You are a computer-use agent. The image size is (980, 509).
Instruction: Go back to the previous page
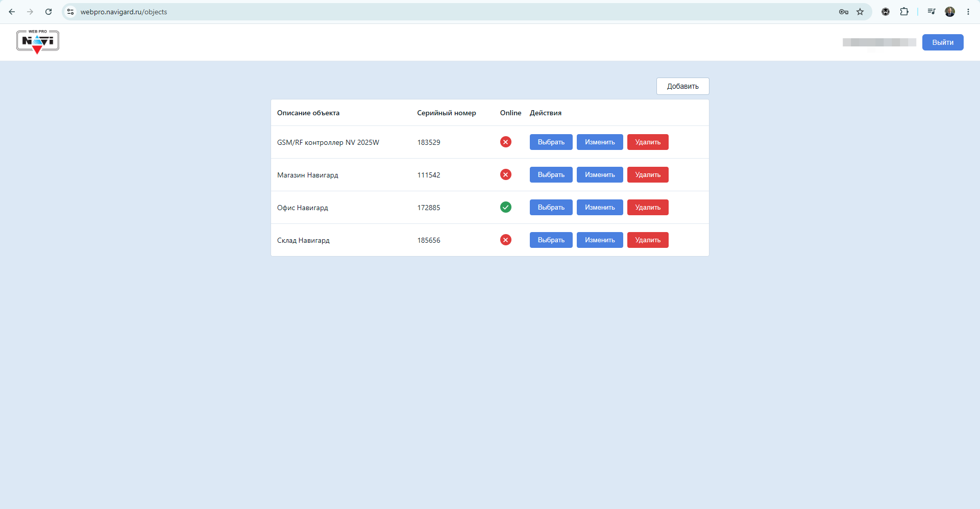coord(12,12)
